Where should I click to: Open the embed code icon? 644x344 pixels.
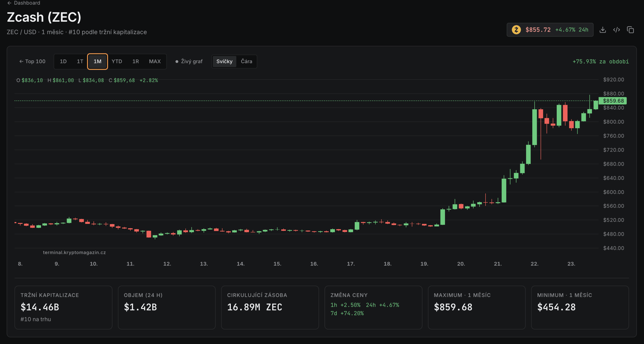click(616, 30)
